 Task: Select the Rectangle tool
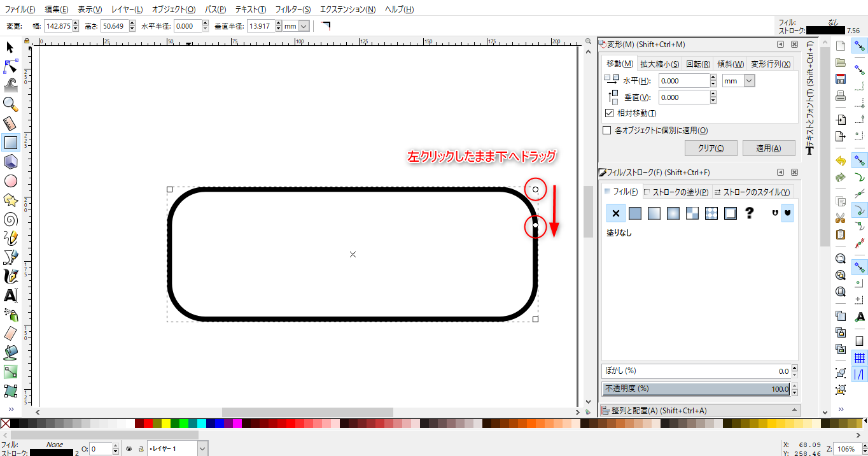point(10,142)
